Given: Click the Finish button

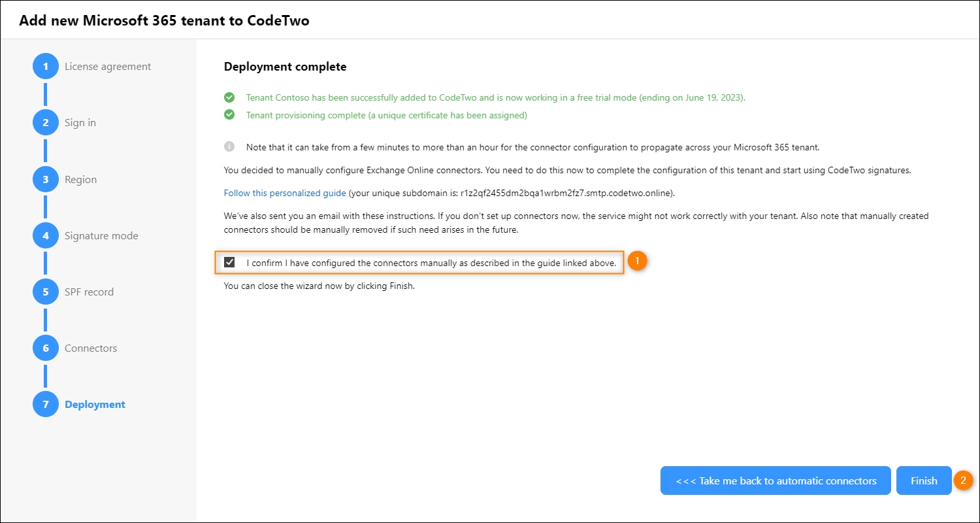Looking at the screenshot, I should (x=924, y=481).
